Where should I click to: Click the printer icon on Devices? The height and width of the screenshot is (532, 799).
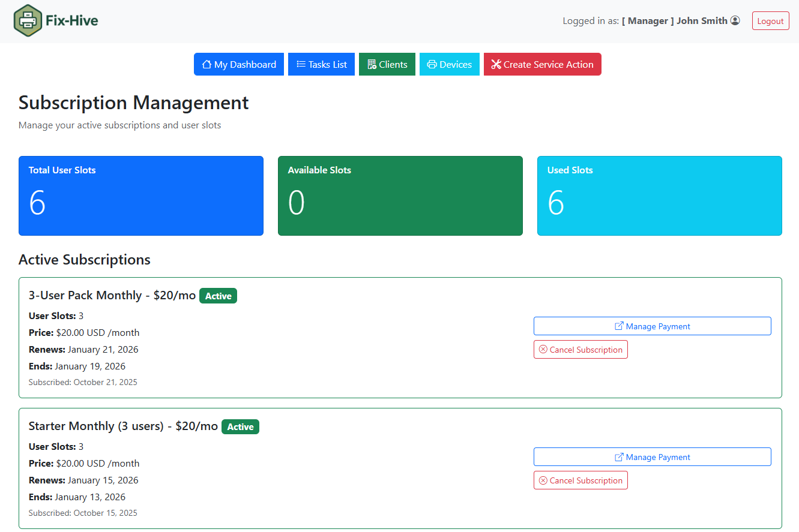(x=432, y=64)
